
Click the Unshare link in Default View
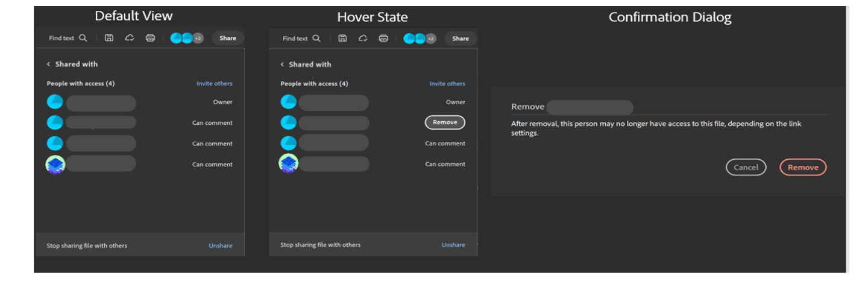pos(221,245)
